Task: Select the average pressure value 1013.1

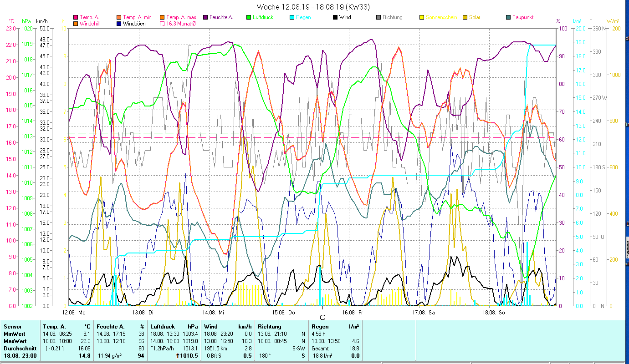Action: 190,348
